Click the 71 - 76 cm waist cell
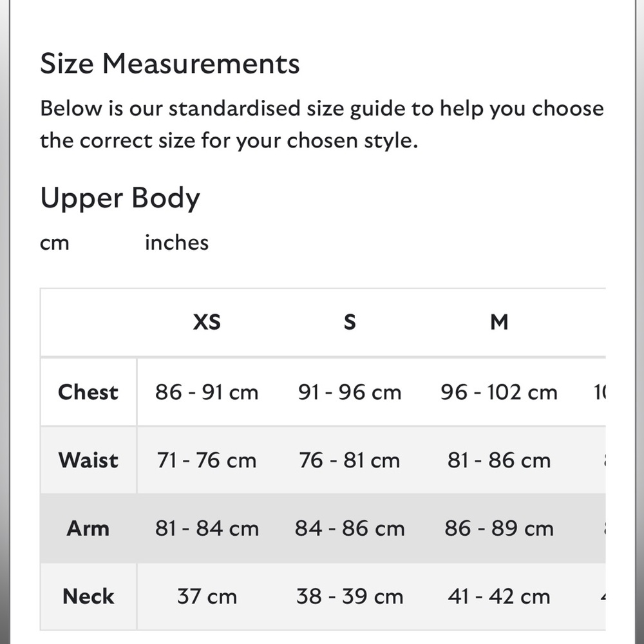 207,460
